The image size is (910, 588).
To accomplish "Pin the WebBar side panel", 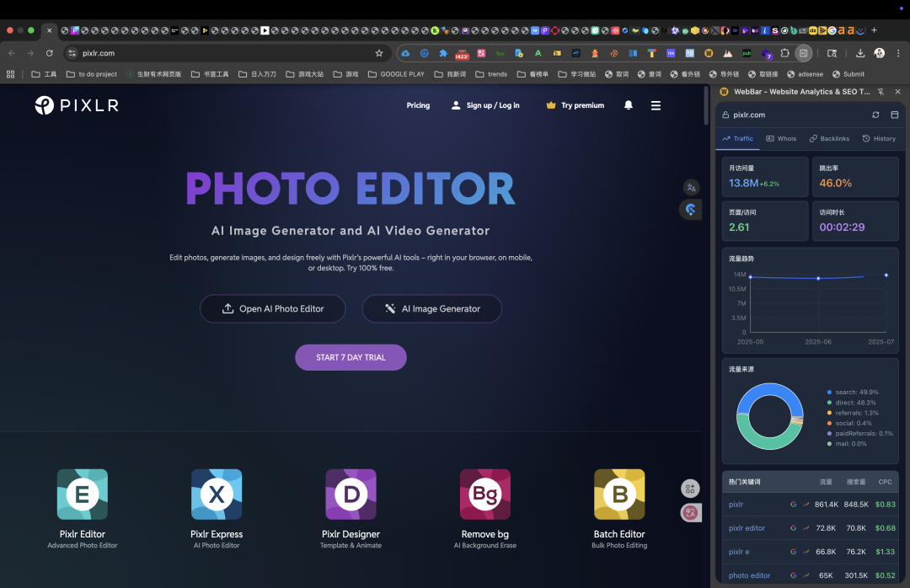I will [x=881, y=92].
